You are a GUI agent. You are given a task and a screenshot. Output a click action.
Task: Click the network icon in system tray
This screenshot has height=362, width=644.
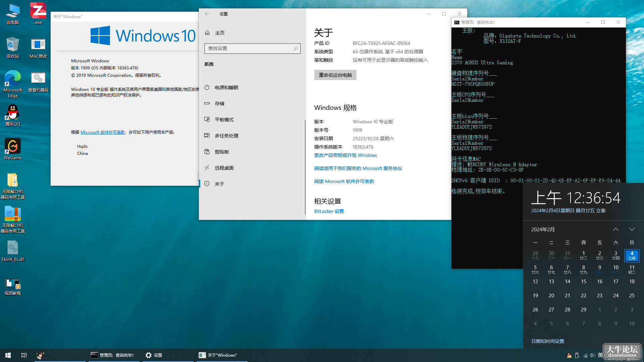click(585, 355)
